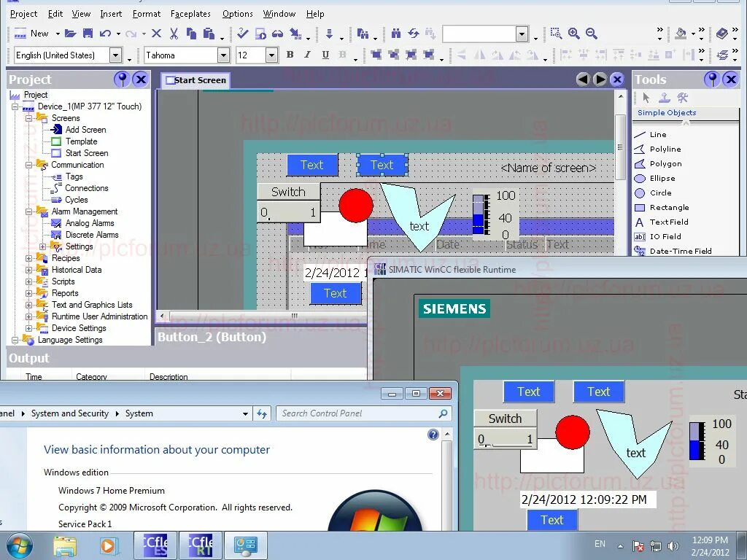
Task: Open the language dropdown English (United States)
Action: [115, 55]
